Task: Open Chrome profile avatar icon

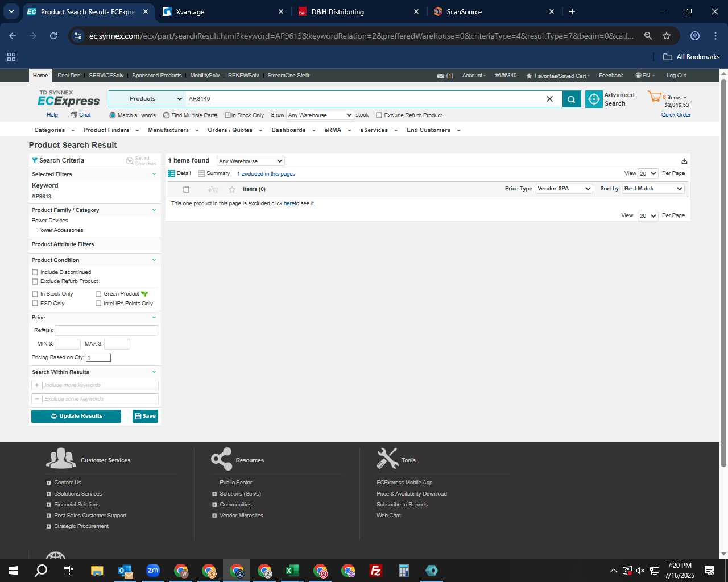Action: pyautogui.click(x=695, y=36)
